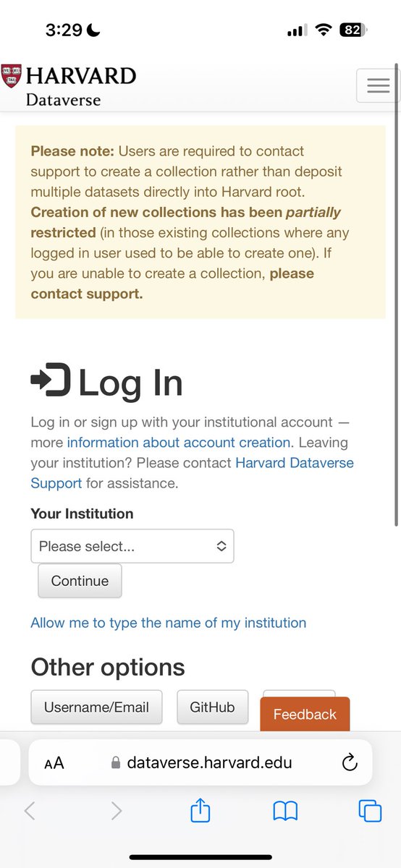This screenshot has height=868, width=401.
Task: Open Safari bookmarks book icon
Action: click(285, 811)
